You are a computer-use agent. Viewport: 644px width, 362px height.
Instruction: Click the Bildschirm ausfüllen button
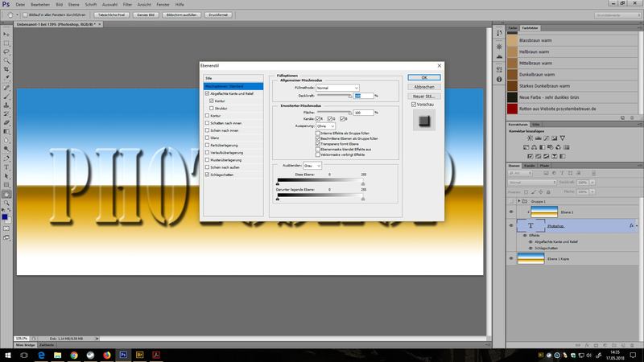(x=182, y=14)
